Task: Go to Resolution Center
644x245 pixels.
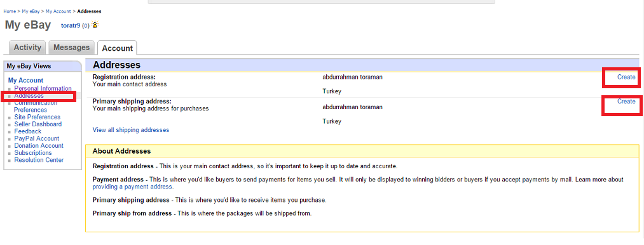Action: tap(39, 160)
